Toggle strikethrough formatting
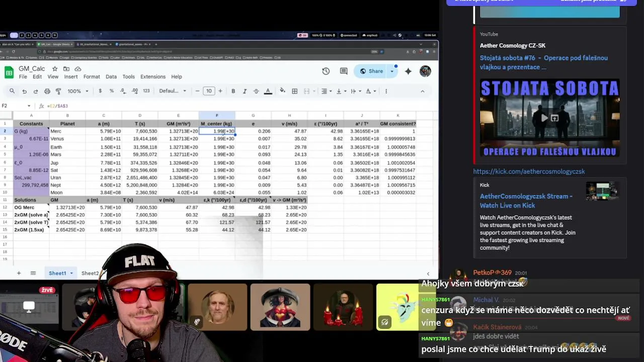 tap(256, 91)
